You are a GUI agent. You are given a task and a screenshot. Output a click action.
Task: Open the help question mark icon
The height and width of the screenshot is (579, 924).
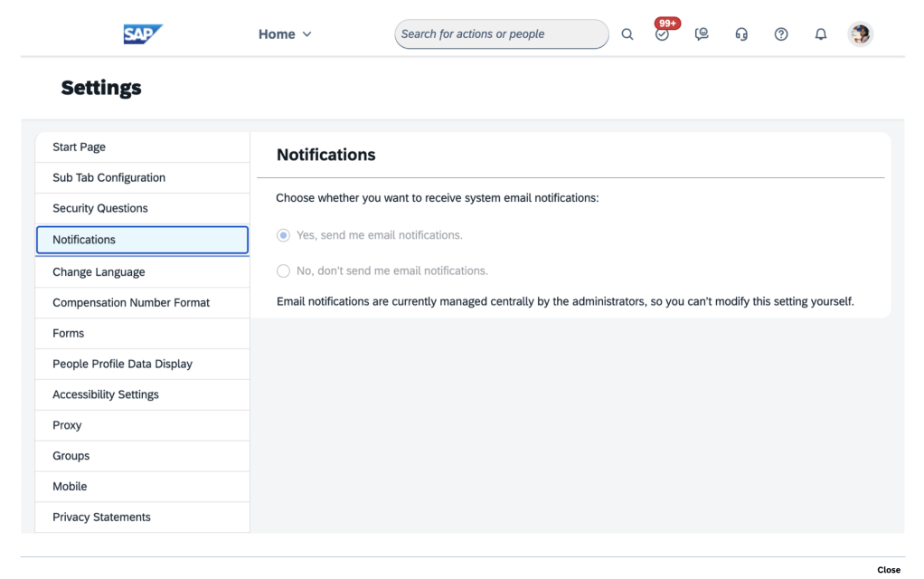[781, 34]
